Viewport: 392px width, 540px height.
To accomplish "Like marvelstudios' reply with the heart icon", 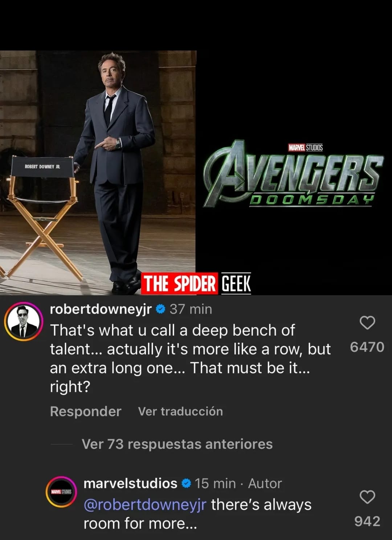I will 367,497.
